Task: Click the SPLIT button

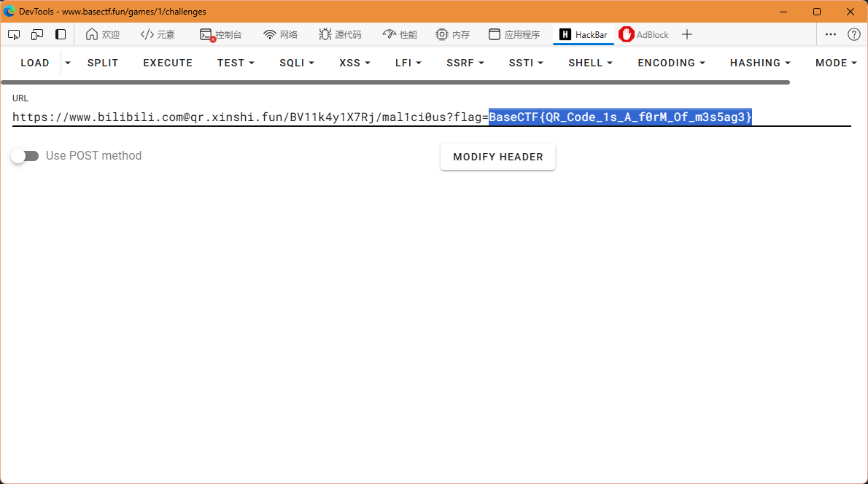Action: pyautogui.click(x=103, y=63)
